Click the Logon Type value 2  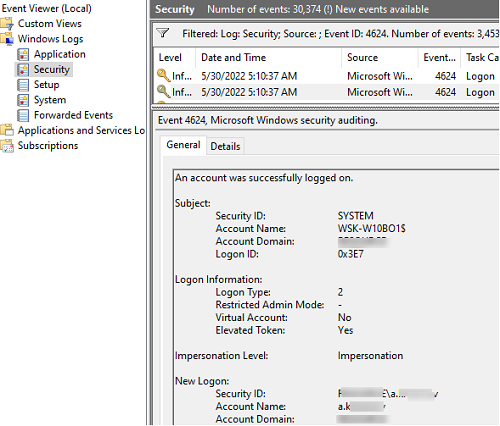[340, 292]
